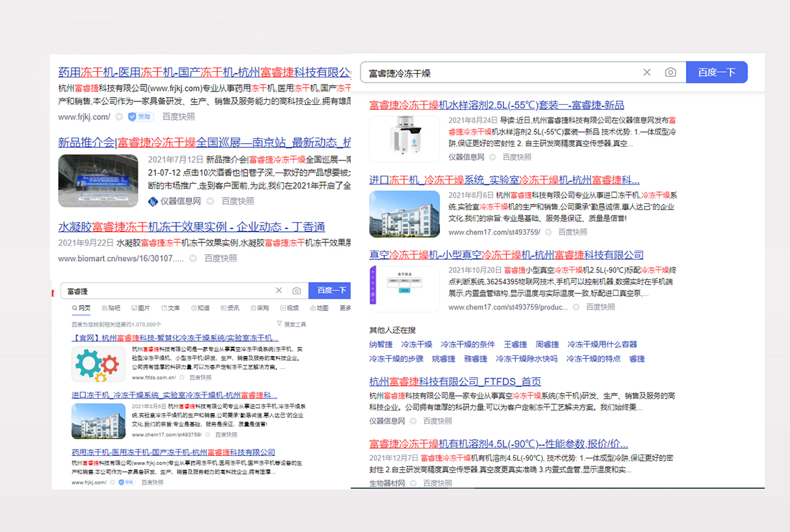Click small round icon after www.biomart.cn URL
This screenshot has width=790, height=532.
click(x=194, y=258)
